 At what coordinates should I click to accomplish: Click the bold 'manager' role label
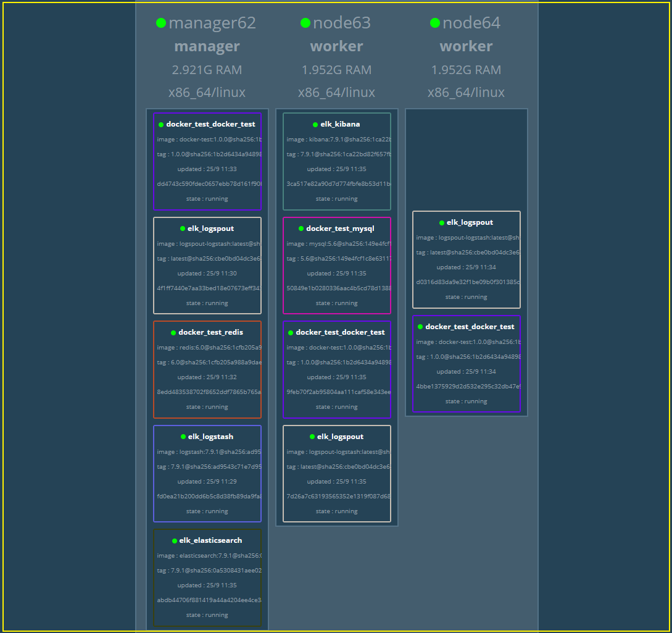point(207,46)
